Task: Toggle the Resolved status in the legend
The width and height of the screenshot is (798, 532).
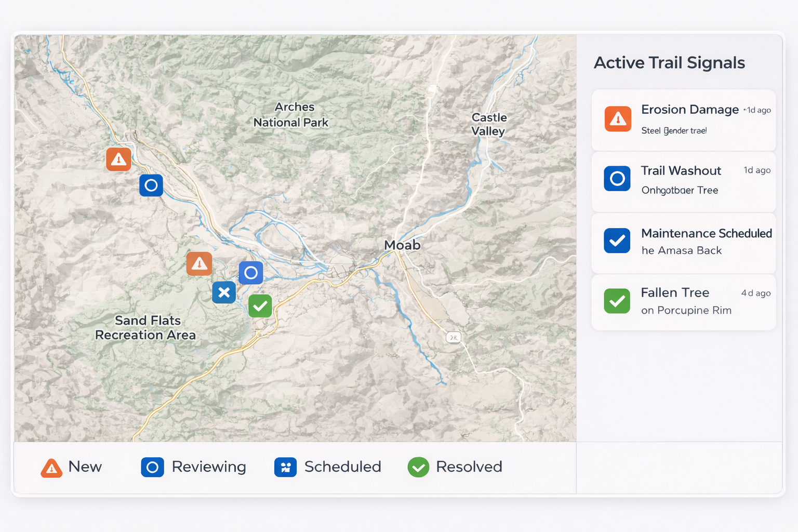Action: coord(455,467)
